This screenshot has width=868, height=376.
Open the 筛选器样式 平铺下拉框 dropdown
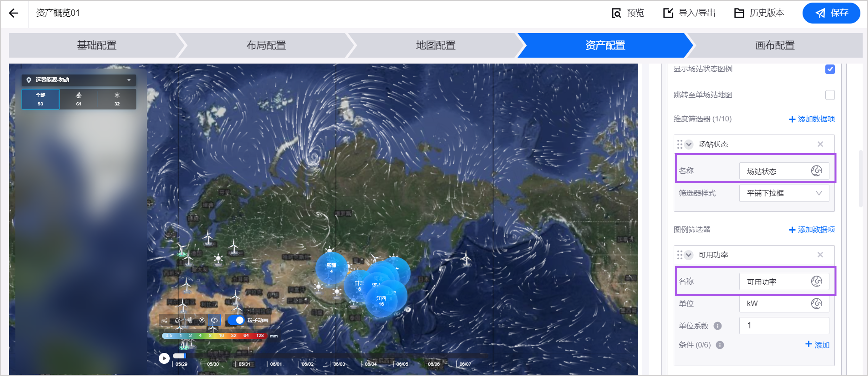click(x=784, y=193)
